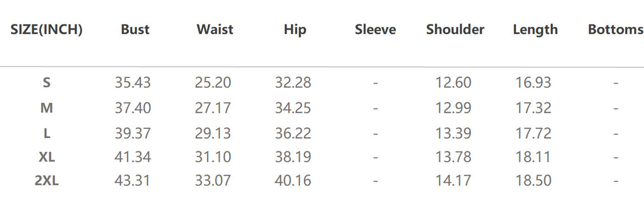This screenshot has width=644, height=202.
Task: Select the Bottoms column header
Action: tap(615, 30)
